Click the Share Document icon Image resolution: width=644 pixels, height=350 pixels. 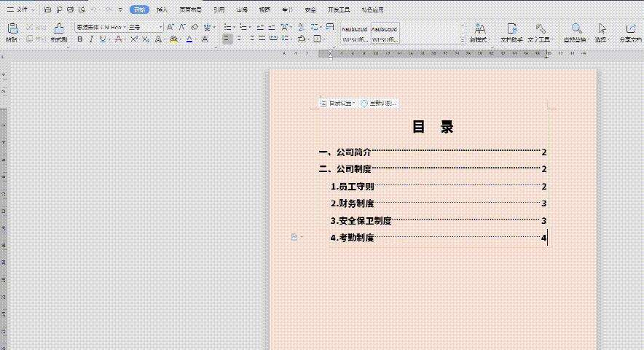coord(630,32)
